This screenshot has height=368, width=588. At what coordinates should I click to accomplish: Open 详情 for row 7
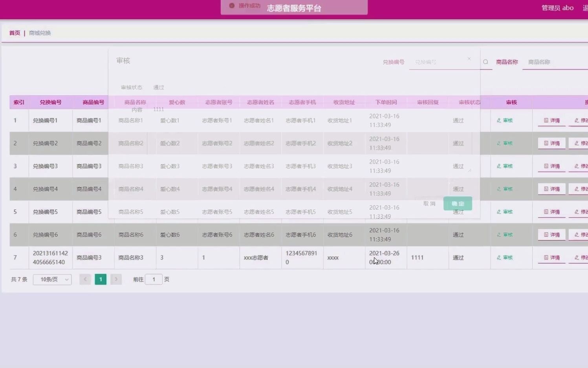pyautogui.click(x=551, y=258)
